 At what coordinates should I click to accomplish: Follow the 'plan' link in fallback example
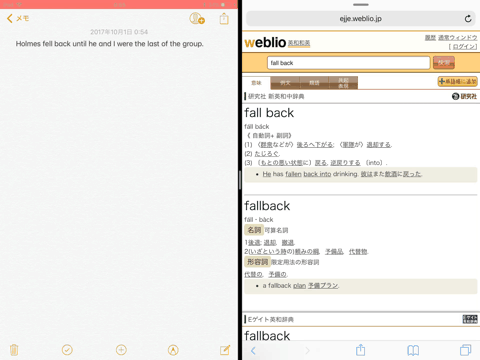click(x=299, y=286)
